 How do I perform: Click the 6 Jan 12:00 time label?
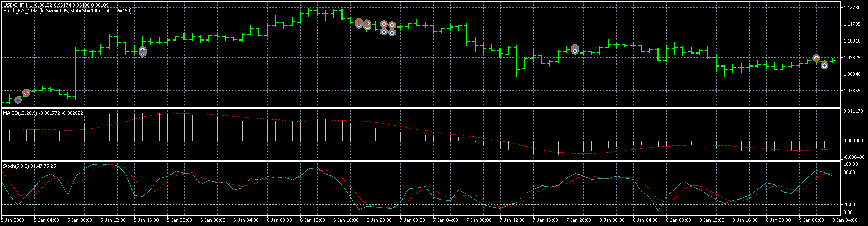pos(313,220)
